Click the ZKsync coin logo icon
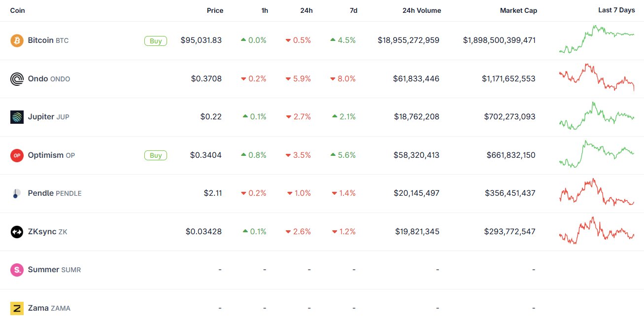 click(17, 232)
